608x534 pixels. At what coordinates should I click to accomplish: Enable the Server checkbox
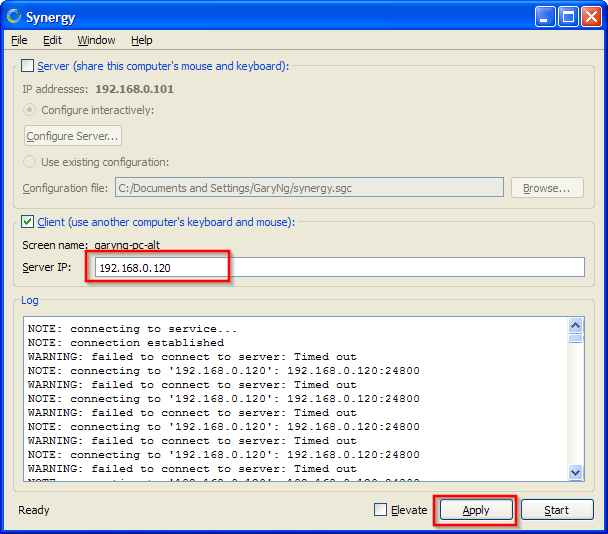(x=28, y=66)
